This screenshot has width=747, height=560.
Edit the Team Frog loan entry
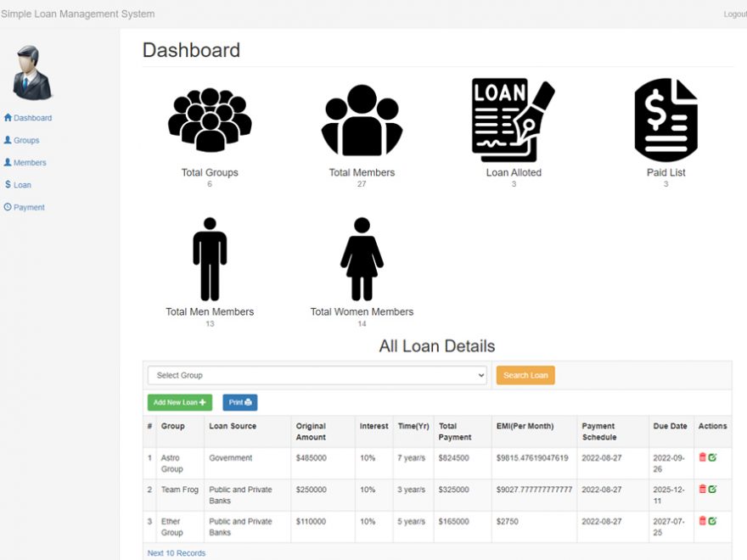pyautogui.click(x=713, y=489)
